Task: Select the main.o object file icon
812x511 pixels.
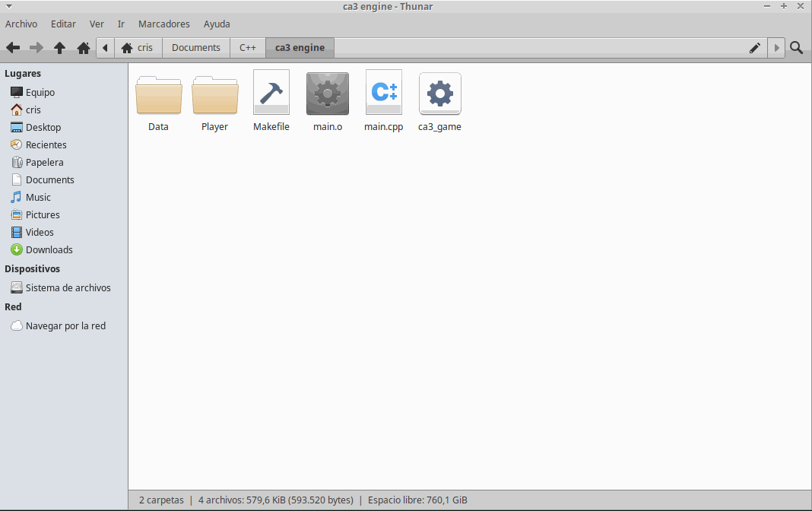Action: pyautogui.click(x=327, y=94)
